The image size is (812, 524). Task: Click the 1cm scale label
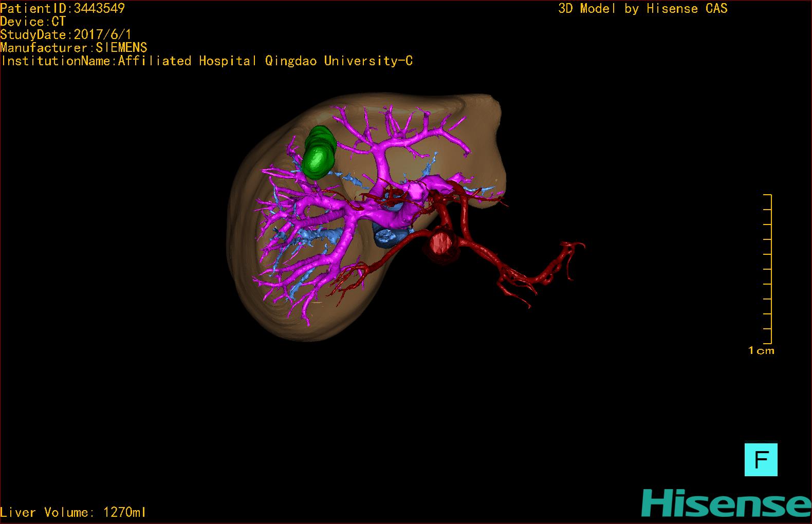(x=761, y=351)
